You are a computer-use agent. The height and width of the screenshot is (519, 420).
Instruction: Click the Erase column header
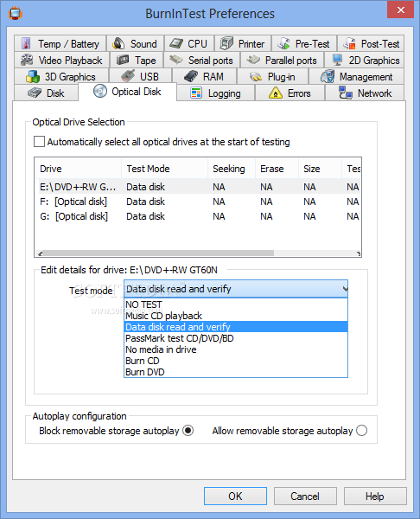point(277,169)
